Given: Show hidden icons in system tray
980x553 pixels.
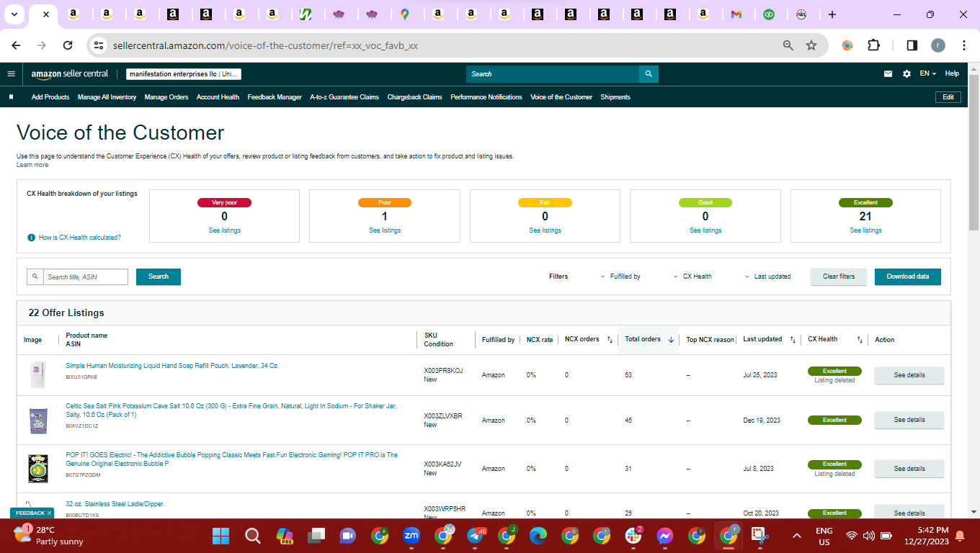Looking at the screenshot, I should (797, 536).
